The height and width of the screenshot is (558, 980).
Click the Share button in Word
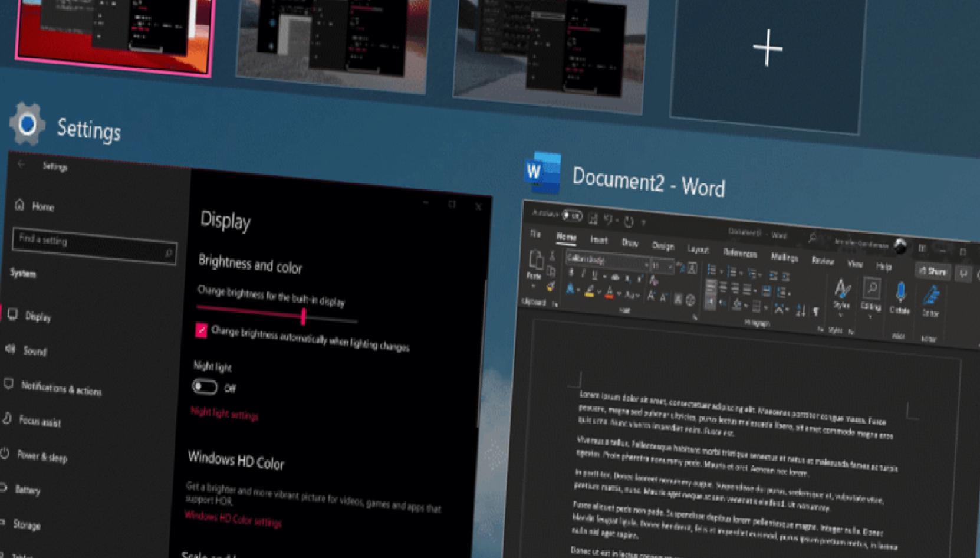point(932,271)
